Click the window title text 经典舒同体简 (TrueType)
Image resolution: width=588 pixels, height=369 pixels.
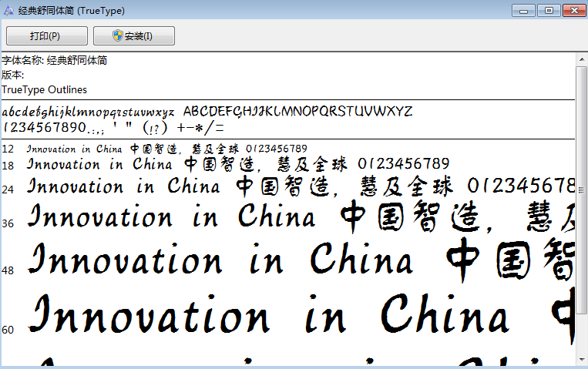[71, 11]
